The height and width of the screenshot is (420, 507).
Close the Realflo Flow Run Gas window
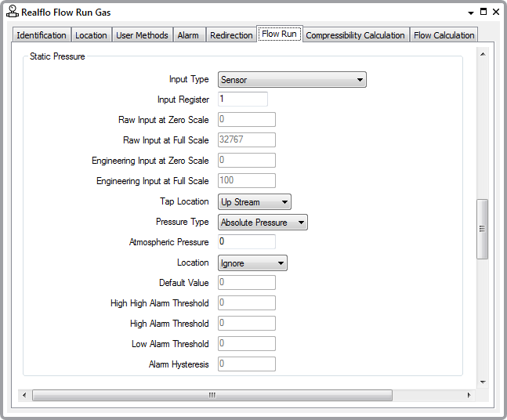(496, 12)
